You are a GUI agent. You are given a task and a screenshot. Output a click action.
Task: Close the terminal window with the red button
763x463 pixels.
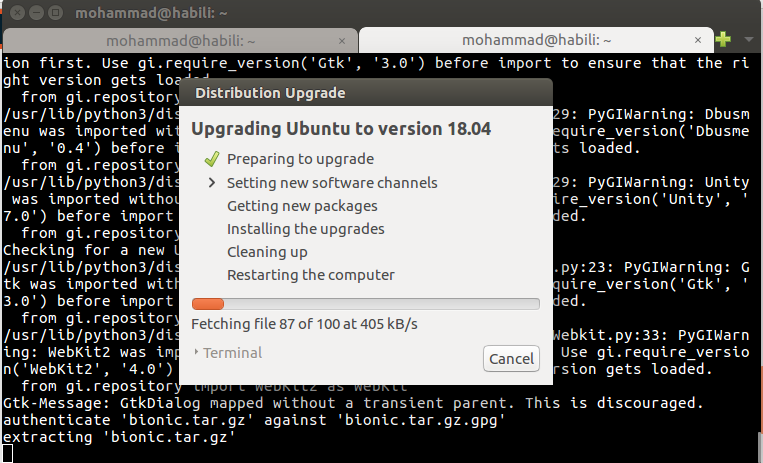12,10
